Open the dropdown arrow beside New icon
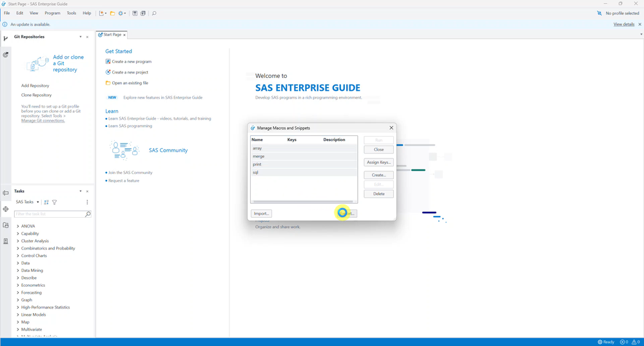644x346 pixels. (x=106, y=13)
